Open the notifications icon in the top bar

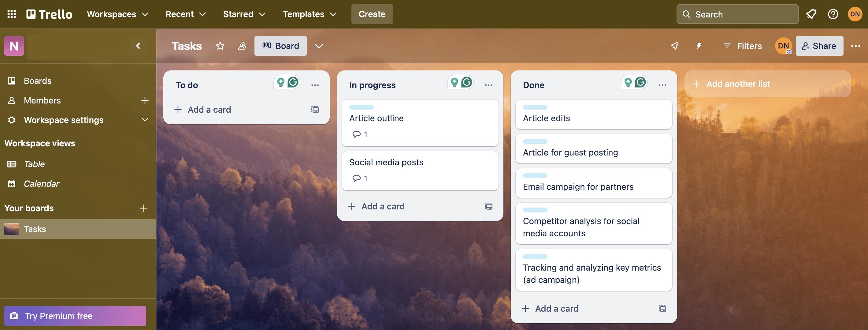pos(811,14)
